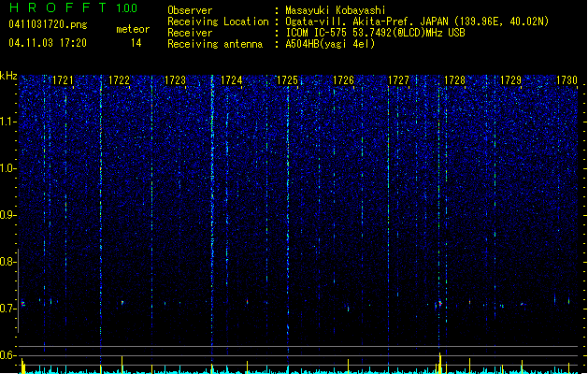Click the 0.9 kHz axis label
Viewport: 588px width, 374px height.
8,215
